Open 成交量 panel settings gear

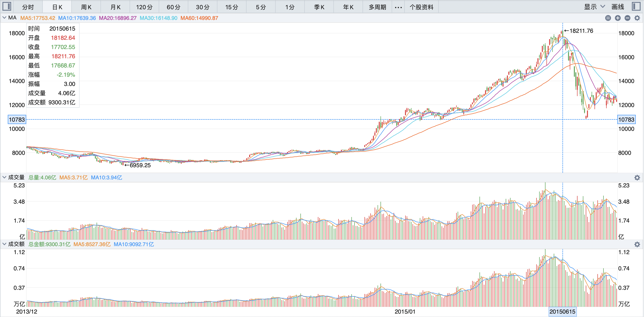[637, 177]
